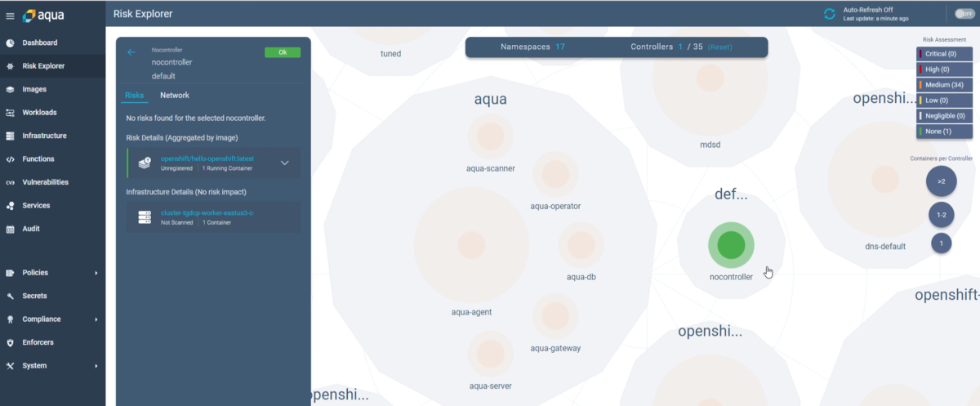Click the Functions code icon
980x406 pixels.
point(10,159)
